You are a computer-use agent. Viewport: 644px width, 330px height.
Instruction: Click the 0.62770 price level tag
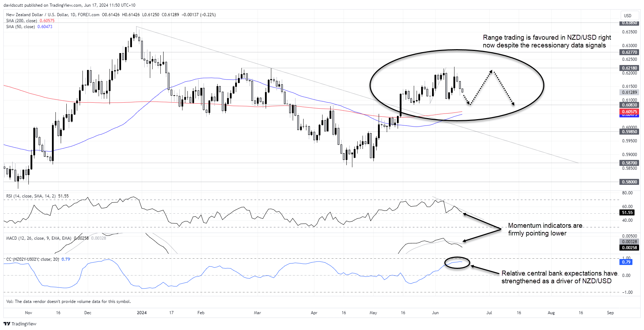[629, 52]
